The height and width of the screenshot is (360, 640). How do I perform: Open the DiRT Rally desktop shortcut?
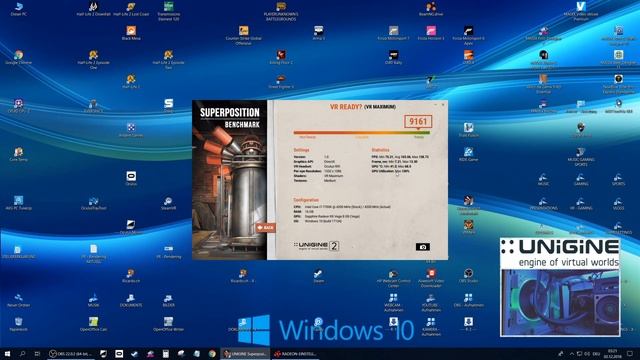click(x=393, y=58)
